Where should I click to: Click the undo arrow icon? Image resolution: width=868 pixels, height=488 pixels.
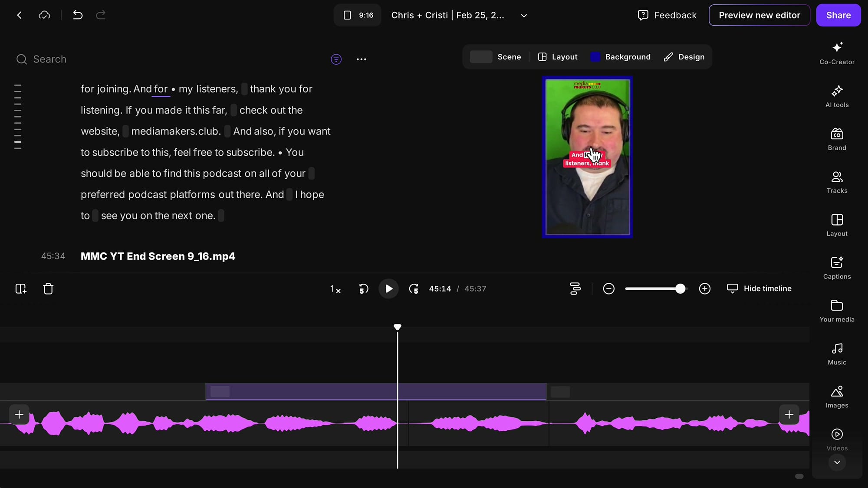coord(78,15)
